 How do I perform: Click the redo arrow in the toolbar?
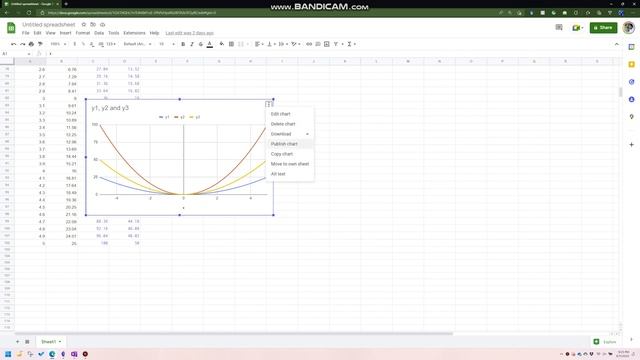(x=22, y=44)
